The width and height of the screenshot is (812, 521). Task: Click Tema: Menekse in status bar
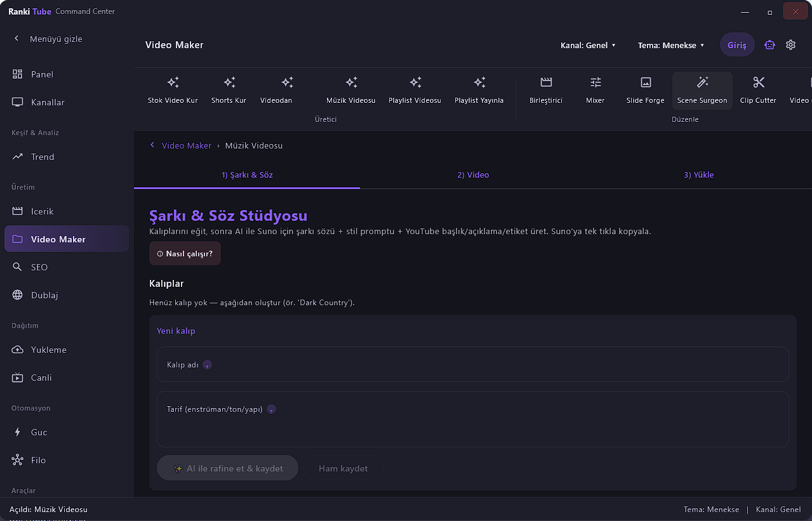pos(711,510)
